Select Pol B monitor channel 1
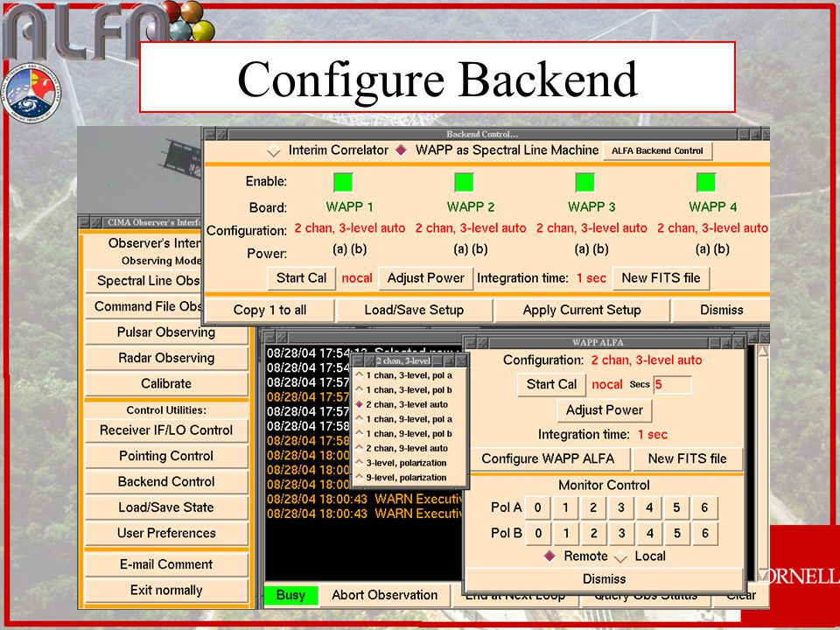Image resolution: width=840 pixels, height=630 pixels. pos(566,534)
